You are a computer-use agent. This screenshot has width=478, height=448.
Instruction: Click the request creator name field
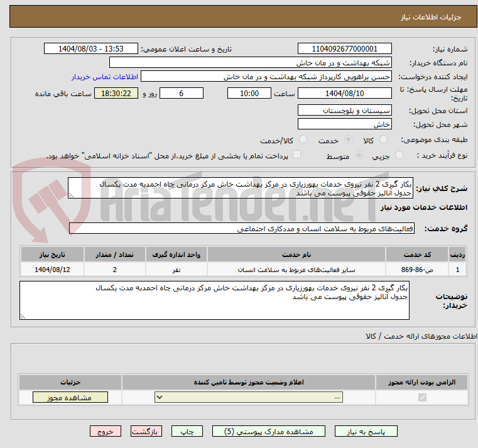[266, 77]
